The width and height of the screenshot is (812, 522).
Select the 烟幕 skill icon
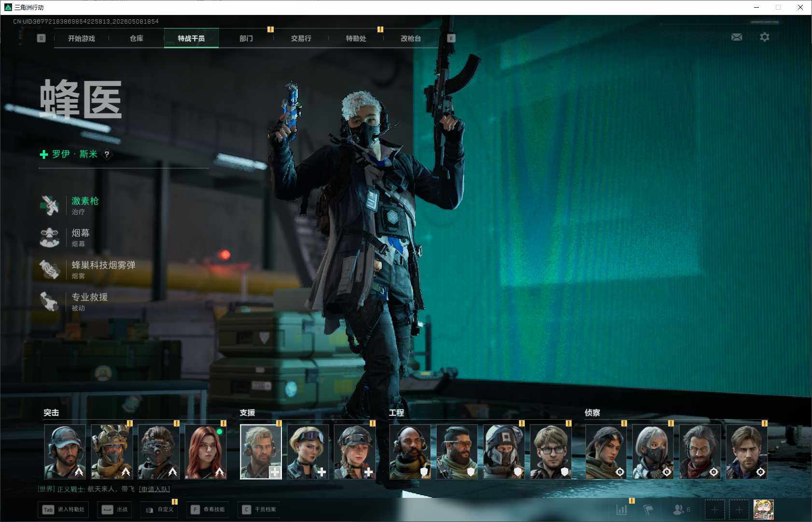tap(49, 237)
